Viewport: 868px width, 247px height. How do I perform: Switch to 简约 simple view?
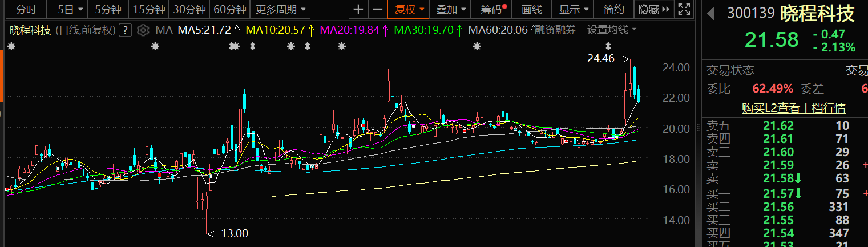pos(613,9)
